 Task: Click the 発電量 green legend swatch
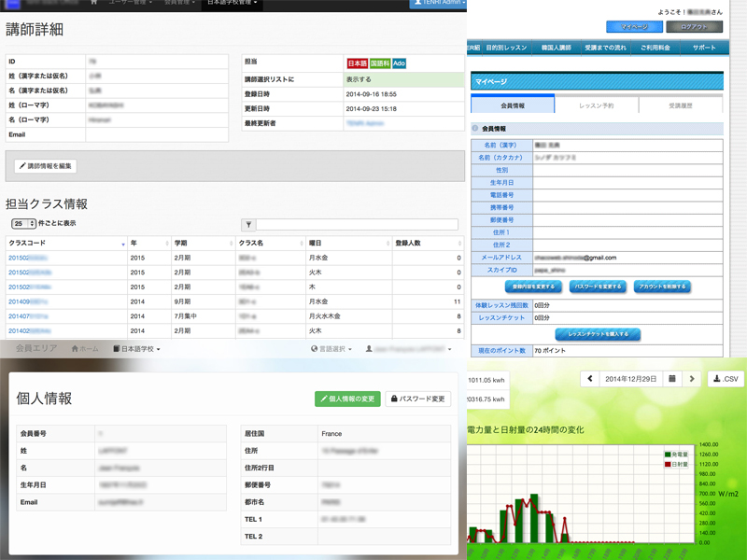tap(668, 455)
